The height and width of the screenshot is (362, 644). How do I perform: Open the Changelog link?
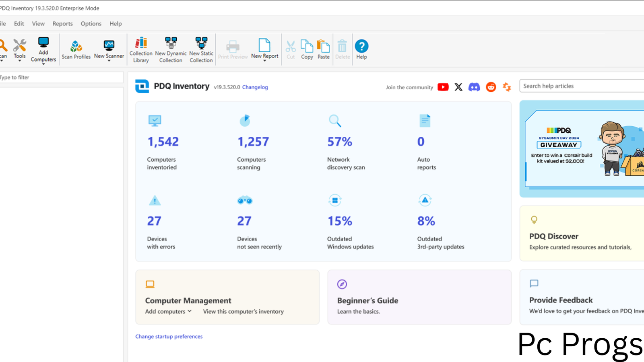(x=255, y=87)
